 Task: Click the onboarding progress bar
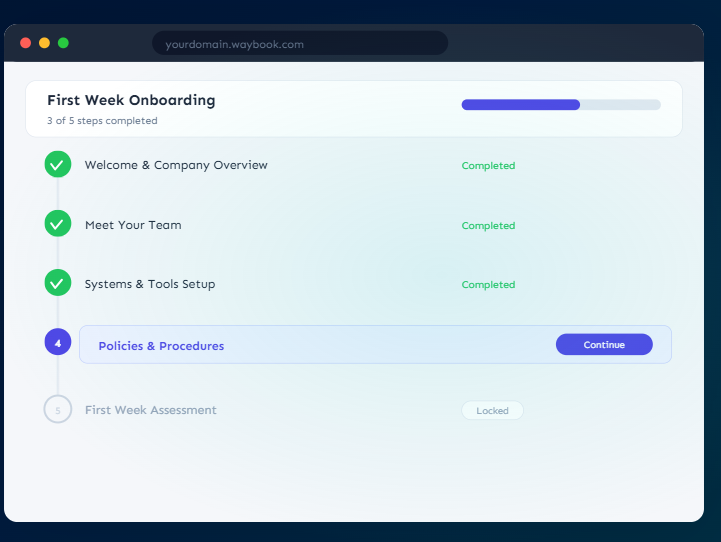click(x=561, y=104)
